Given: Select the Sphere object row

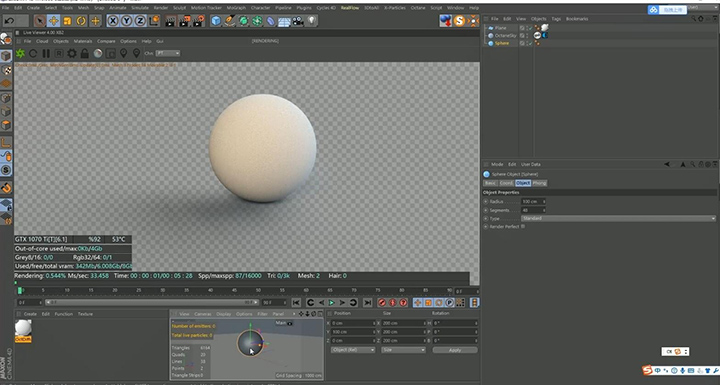Looking at the screenshot, I should click(x=502, y=43).
